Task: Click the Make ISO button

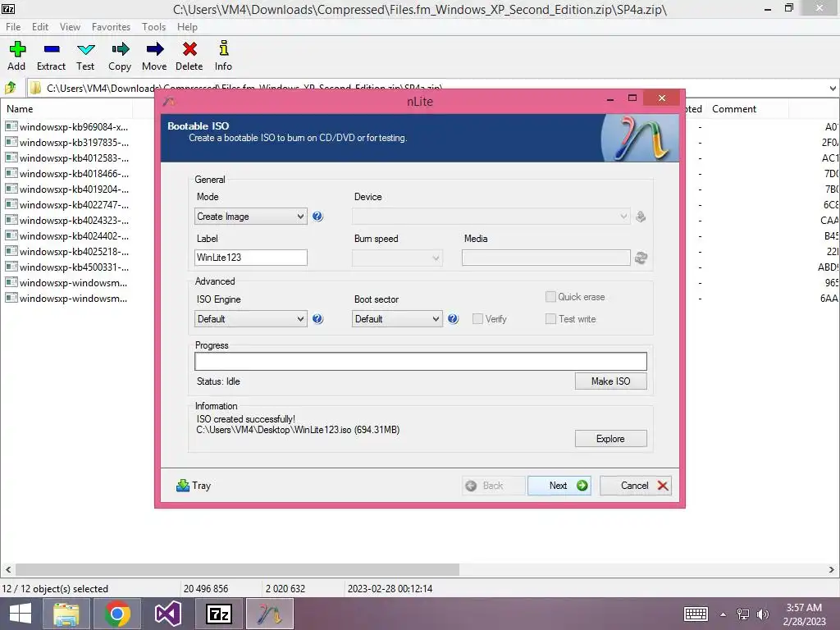Action: coord(610,381)
